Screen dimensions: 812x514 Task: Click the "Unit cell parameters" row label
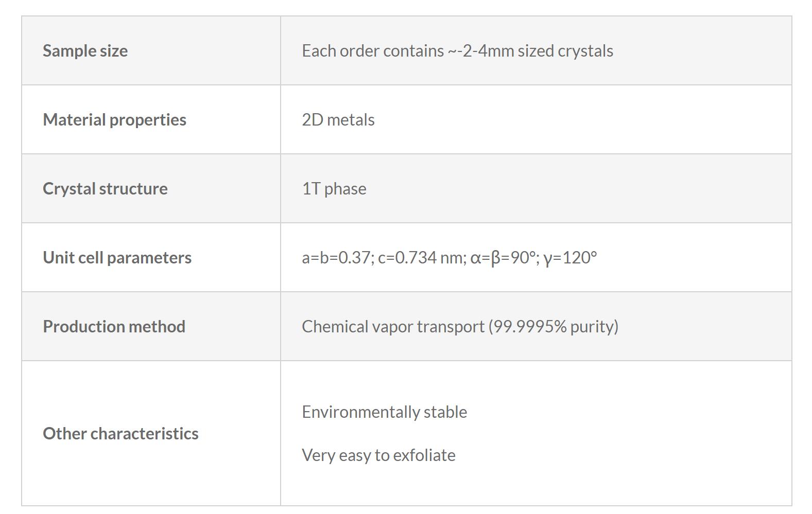[117, 258]
